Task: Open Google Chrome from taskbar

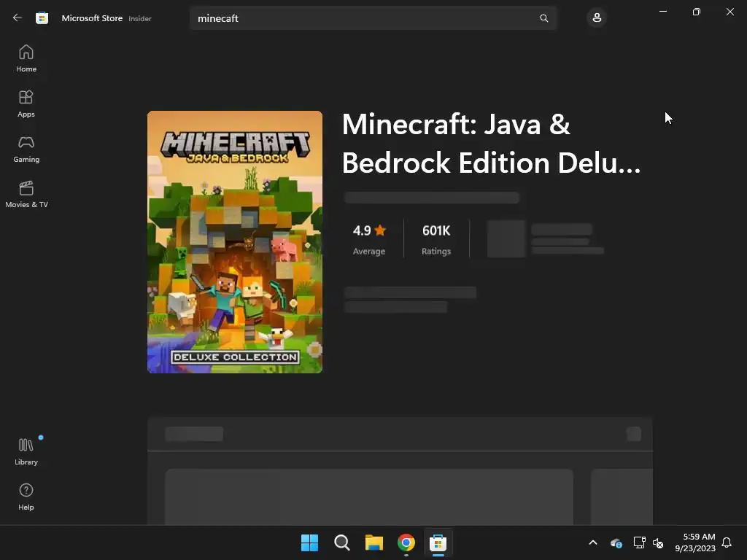Action: [x=406, y=542]
